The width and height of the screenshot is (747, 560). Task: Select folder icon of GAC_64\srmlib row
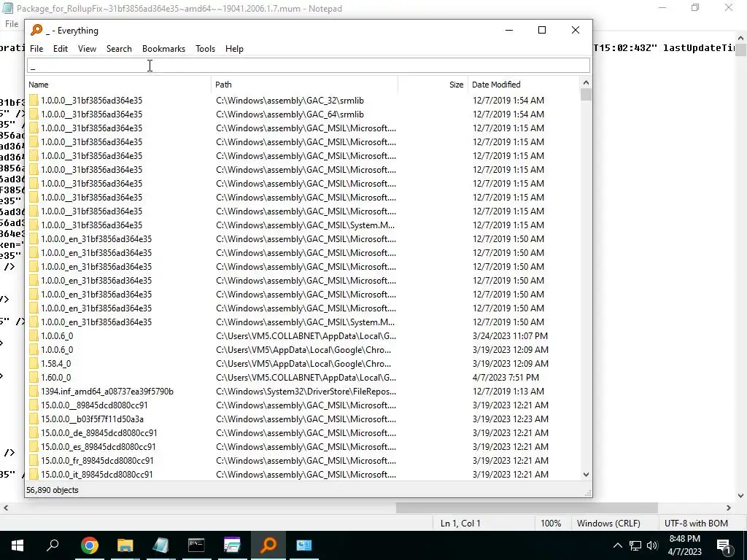point(34,114)
